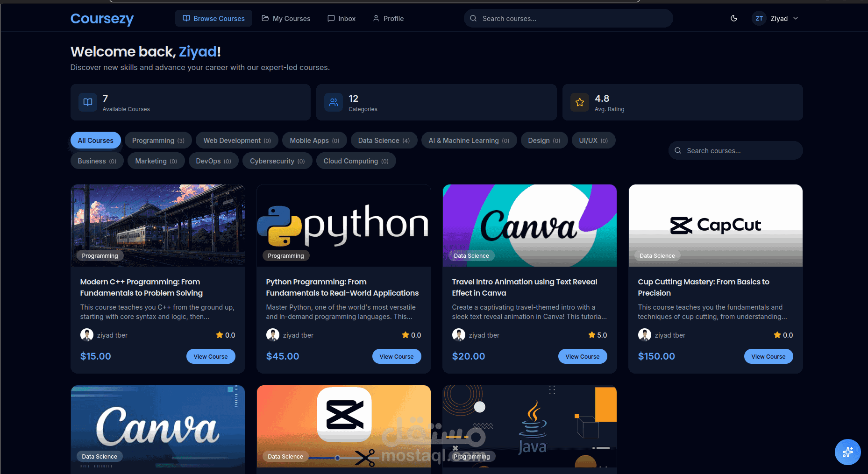868x474 pixels.
Task: Filter by Data Science category
Action: (x=384, y=140)
